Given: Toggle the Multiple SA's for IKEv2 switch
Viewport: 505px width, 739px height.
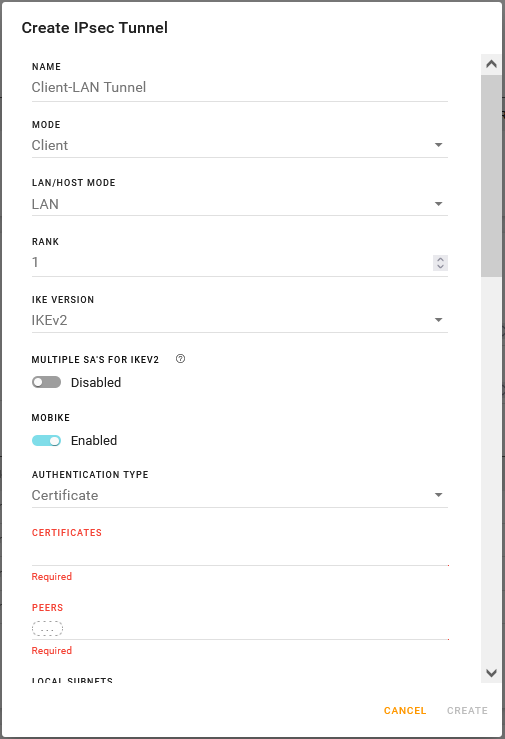Looking at the screenshot, I should pyautogui.click(x=47, y=382).
